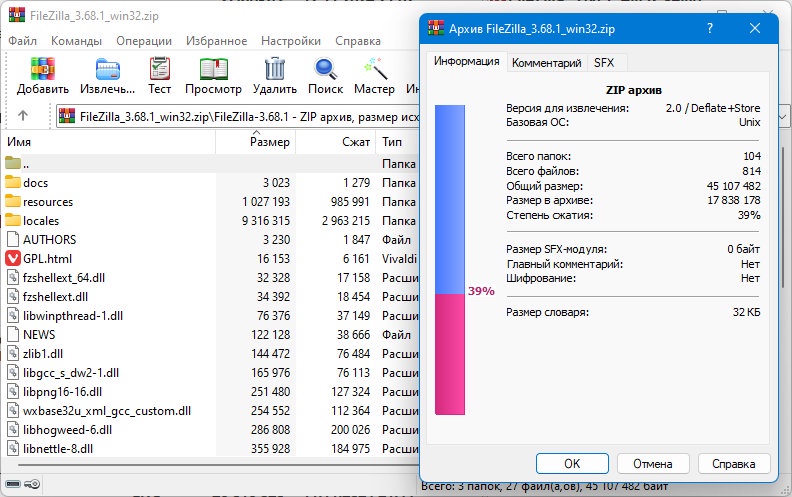Image resolution: width=792 pixels, height=497 pixels.
Task: Select the wxbase32u_xml_gcc_custom.dll file name
Action: tap(107, 411)
